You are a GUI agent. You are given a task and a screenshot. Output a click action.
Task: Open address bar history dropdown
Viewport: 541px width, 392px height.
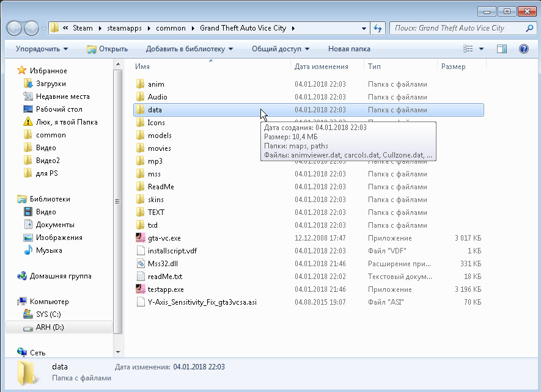[364, 28]
